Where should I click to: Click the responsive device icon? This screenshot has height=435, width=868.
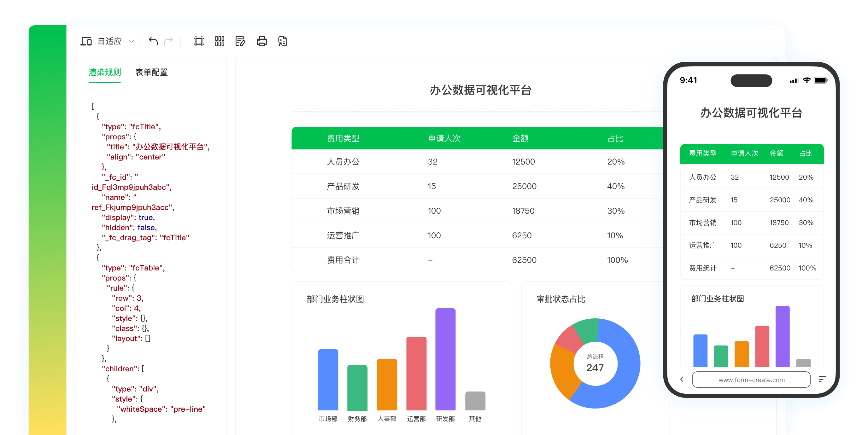pos(86,41)
